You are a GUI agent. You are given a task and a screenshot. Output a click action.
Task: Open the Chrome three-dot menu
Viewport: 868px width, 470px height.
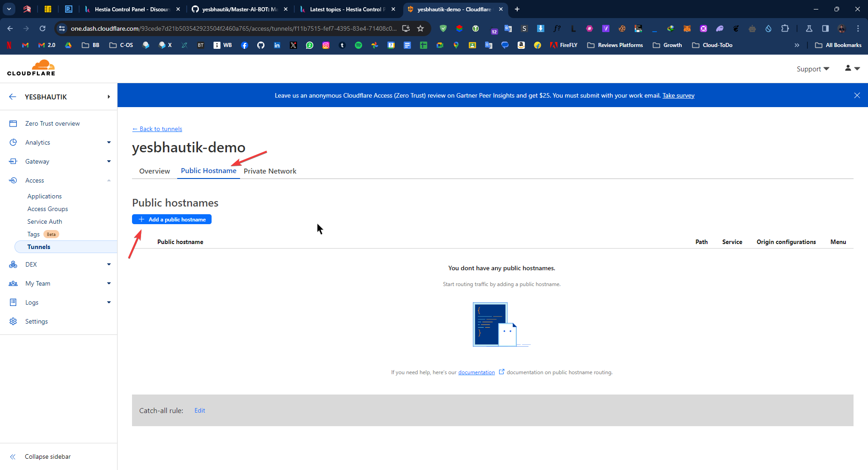coord(858,28)
